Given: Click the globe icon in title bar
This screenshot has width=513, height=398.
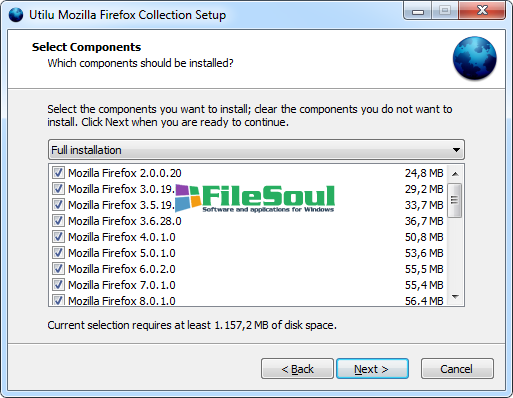Looking at the screenshot, I should point(16,15).
